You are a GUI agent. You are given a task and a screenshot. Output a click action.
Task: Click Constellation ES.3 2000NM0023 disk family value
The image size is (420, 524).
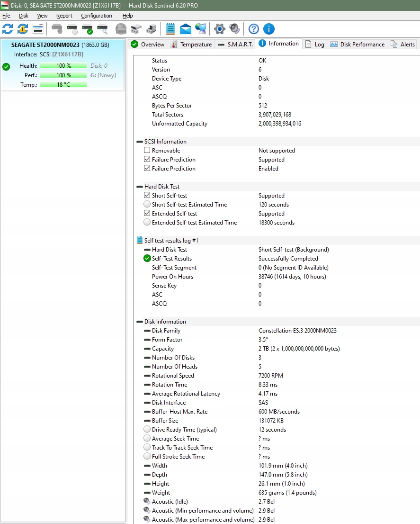point(297,331)
